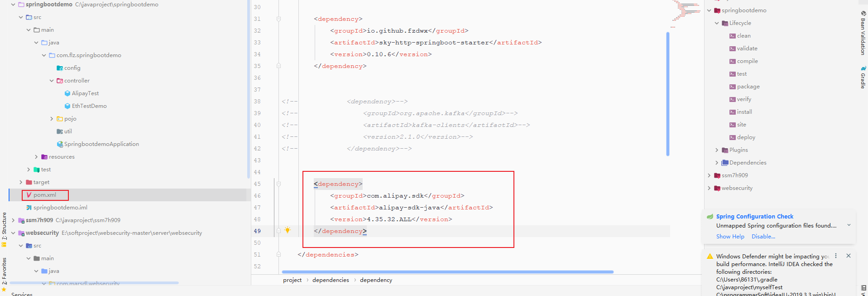
Task: Expand the pojo package node
Action: click(52, 119)
